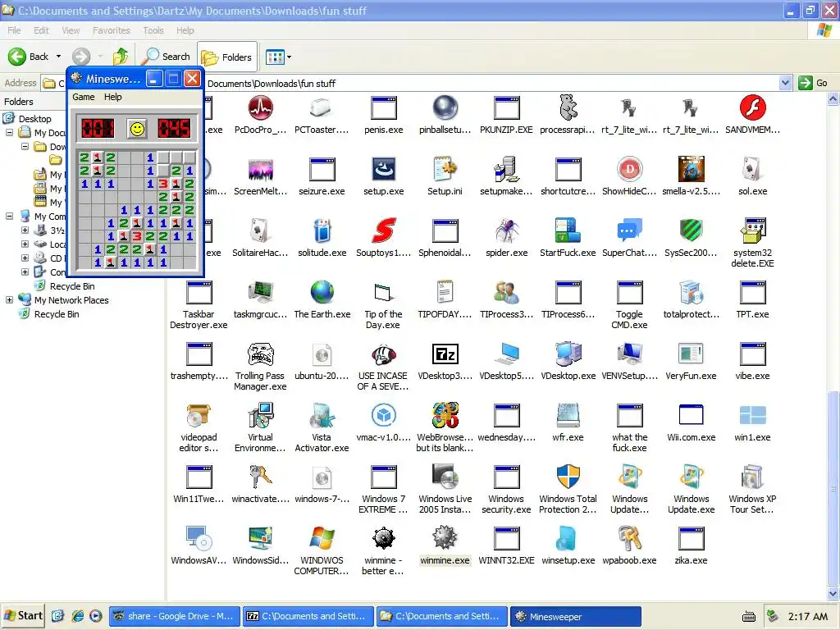Viewport: 840px width, 630px height.
Task: Select the PCToaster toaster icon
Action: pos(322,107)
